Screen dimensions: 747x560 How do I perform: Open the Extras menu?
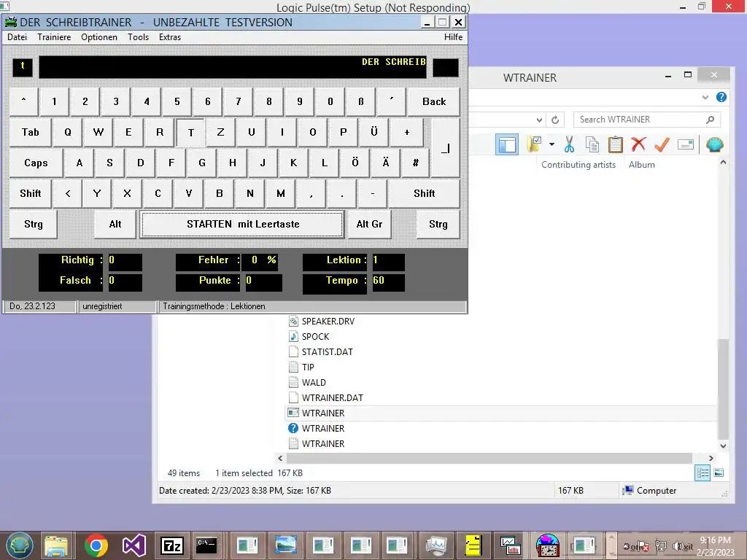[169, 37]
